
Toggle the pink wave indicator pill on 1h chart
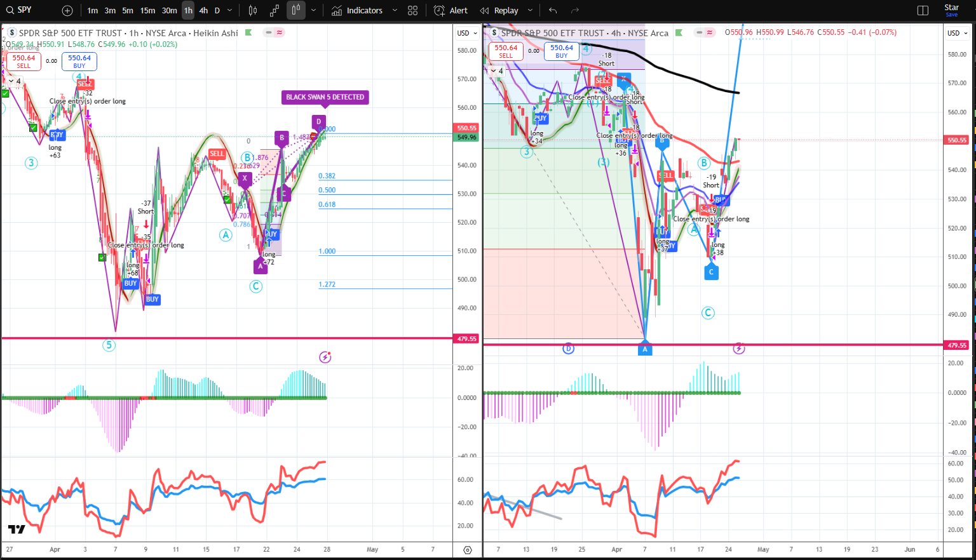point(280,32)
